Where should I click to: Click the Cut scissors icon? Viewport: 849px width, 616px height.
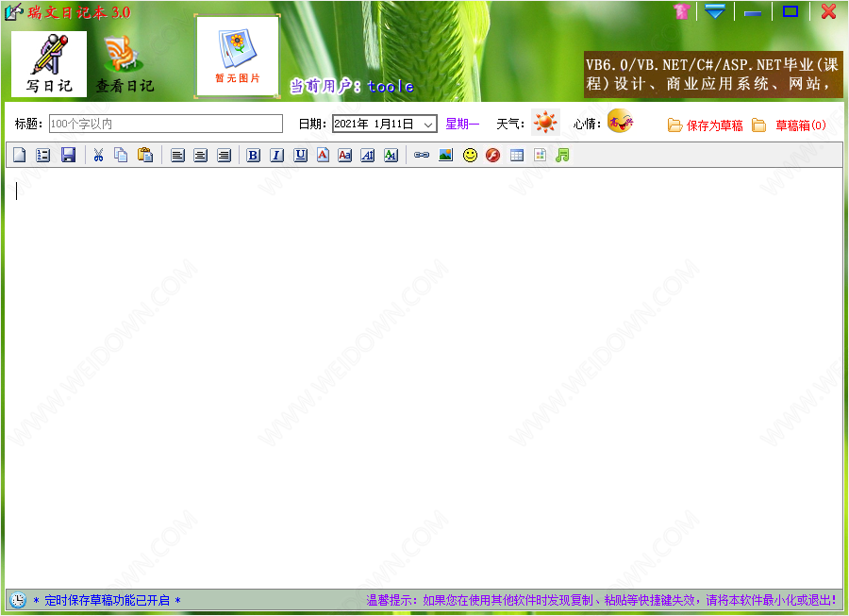coord(98,156)
